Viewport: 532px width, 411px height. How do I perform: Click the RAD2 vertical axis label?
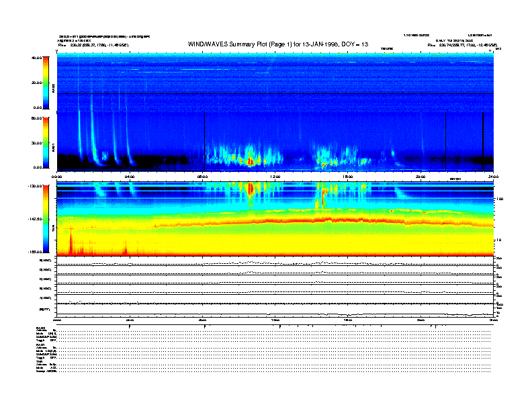coord(53,89)
